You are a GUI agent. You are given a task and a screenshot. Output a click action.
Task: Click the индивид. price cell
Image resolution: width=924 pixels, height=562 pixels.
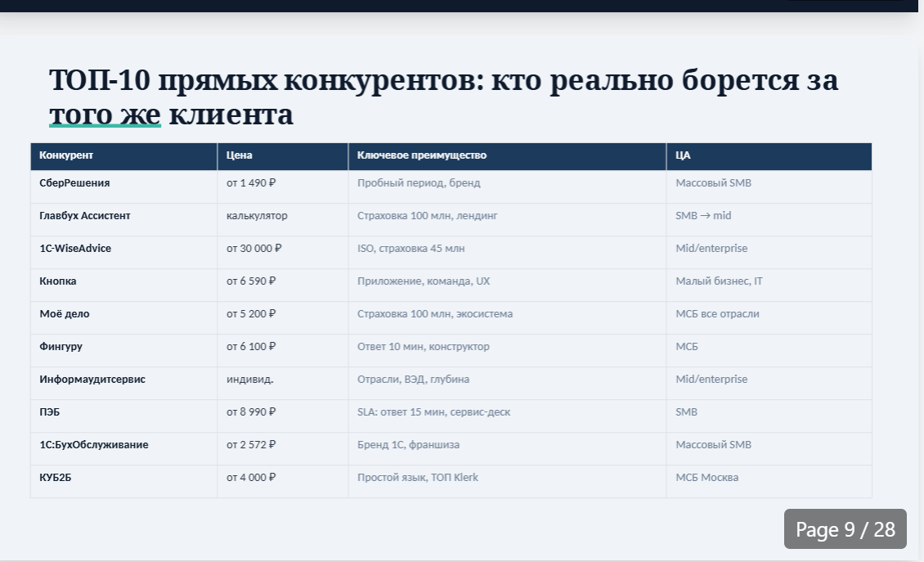point(283,384)
